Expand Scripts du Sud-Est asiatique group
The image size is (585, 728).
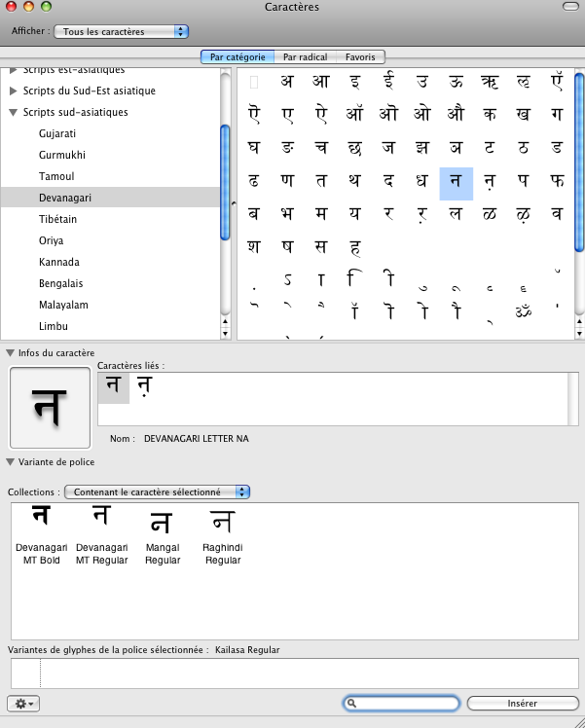point(14,91)
